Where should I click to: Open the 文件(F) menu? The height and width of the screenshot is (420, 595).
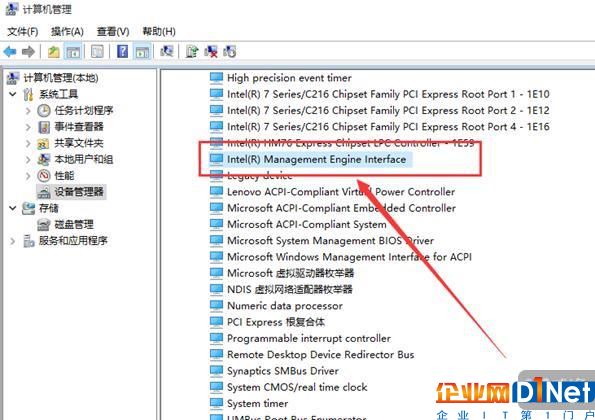click(23, 31)
